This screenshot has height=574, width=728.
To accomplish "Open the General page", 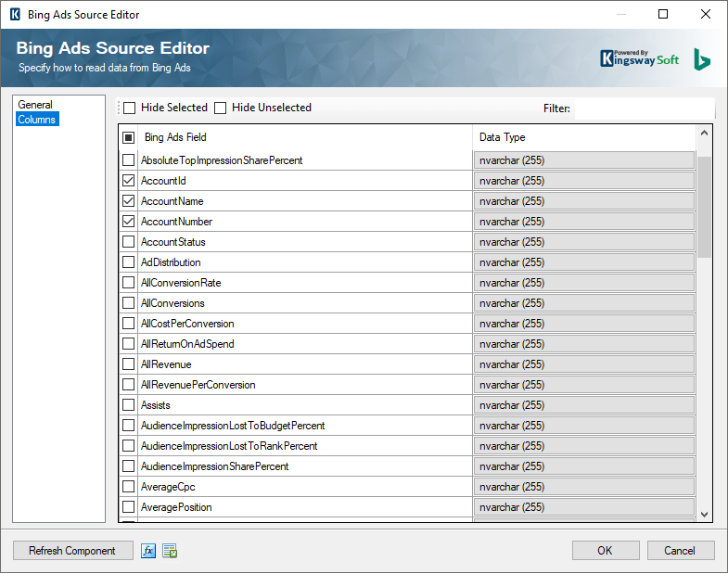I will tap(35, 105).
